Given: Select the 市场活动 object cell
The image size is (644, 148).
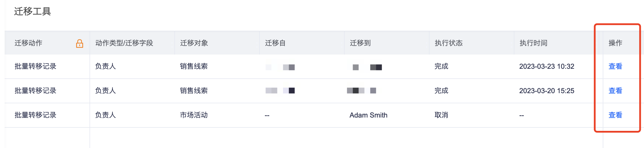Looking at the screenshot, I should pyautogui.click(x=194, y=115).
